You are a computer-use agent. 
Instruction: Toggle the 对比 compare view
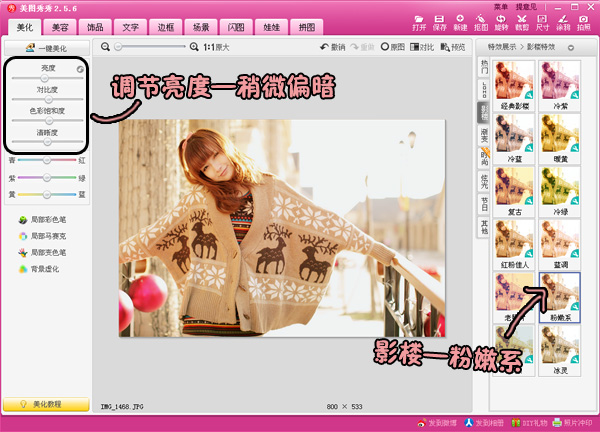pyautogui.click(x=421, y=47)
